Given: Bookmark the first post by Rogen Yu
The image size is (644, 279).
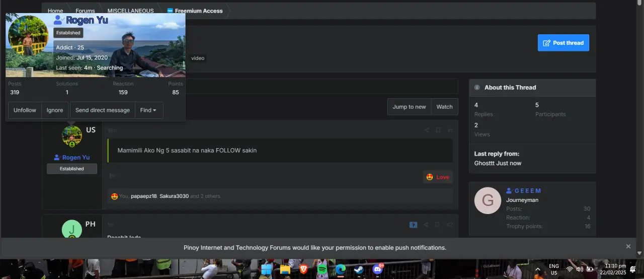Looking at the screenshot, I should click(438, 130).
